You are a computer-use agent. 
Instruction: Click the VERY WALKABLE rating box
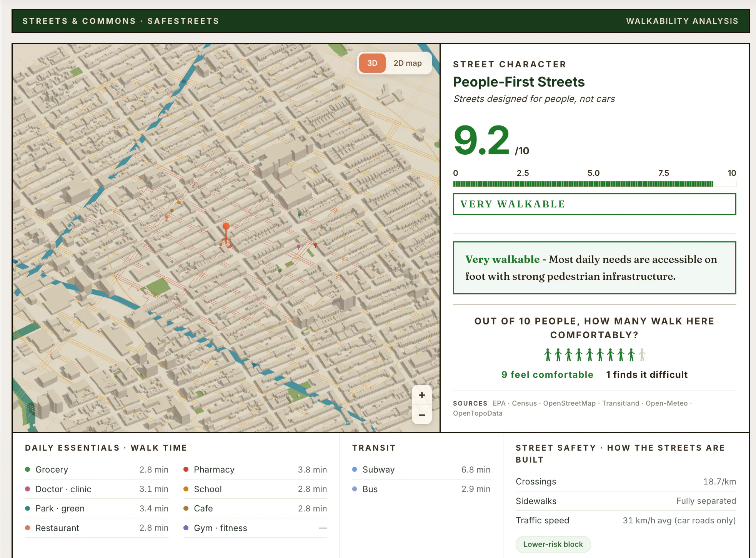(594, 204)
